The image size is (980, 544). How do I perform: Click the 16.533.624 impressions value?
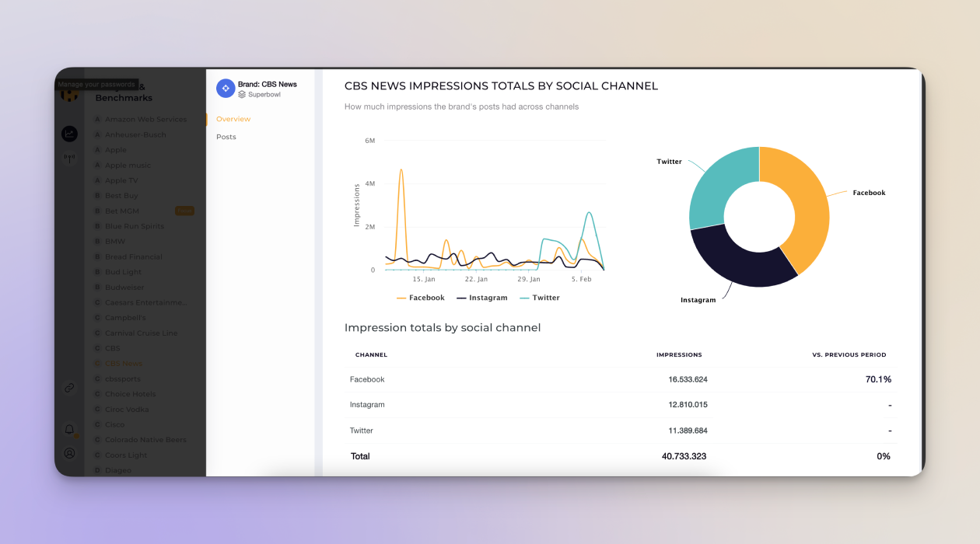pyautogui.click(x=688, y=379)
